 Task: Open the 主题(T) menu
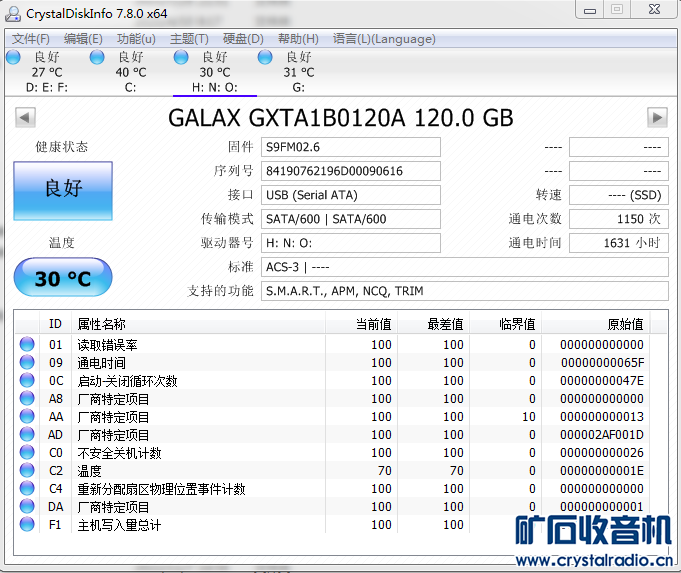[x=189, y=39]
